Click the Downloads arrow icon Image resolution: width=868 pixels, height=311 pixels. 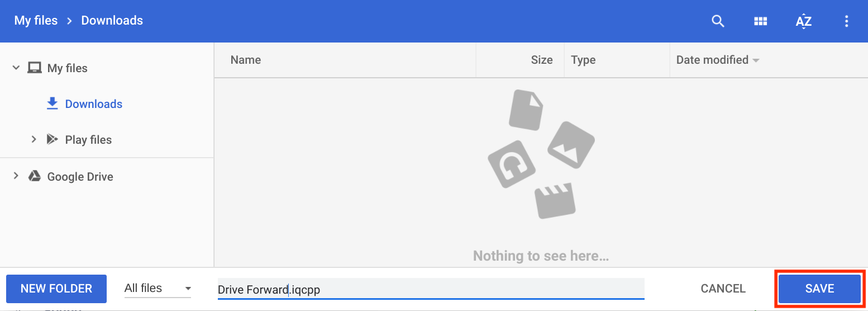coord(53,104)
